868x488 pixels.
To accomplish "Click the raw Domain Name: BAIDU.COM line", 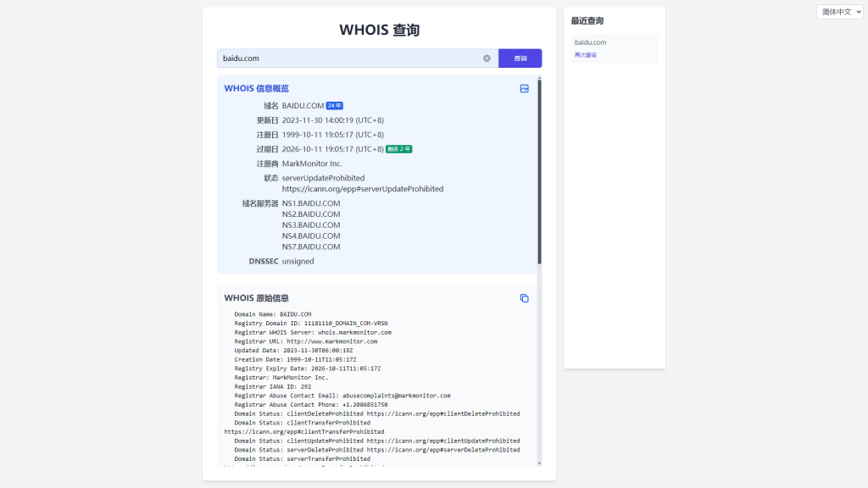I will [x=272, y=314].
